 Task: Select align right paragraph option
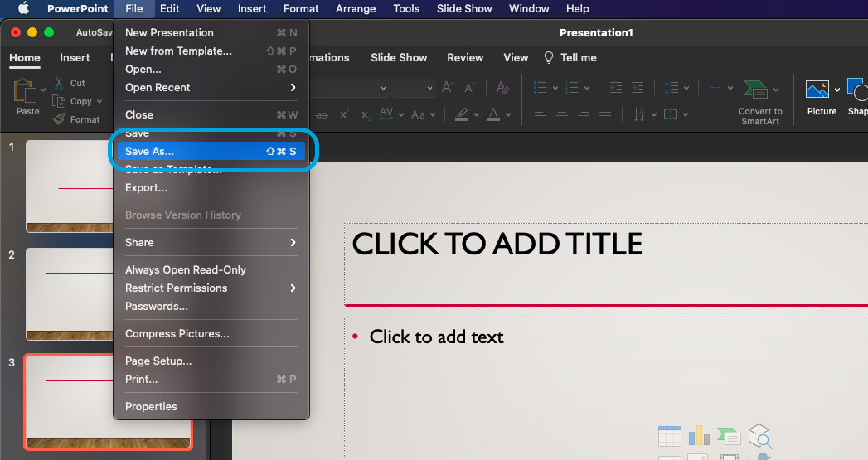584,114
